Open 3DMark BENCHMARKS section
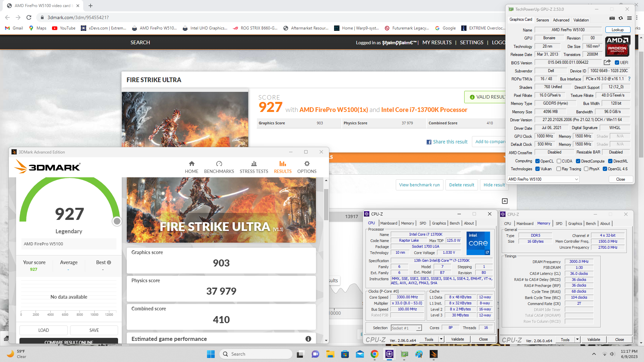The width and height of the screenshot is (644, 362). (x=219, y=167)
